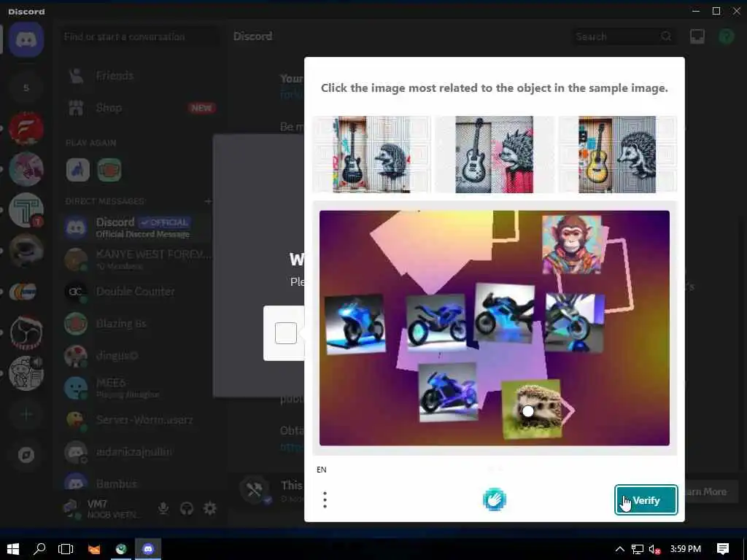Open the OBS logo server with Santa hat
This screenshot has width=747, height=560.
click(x=26, y=332)
